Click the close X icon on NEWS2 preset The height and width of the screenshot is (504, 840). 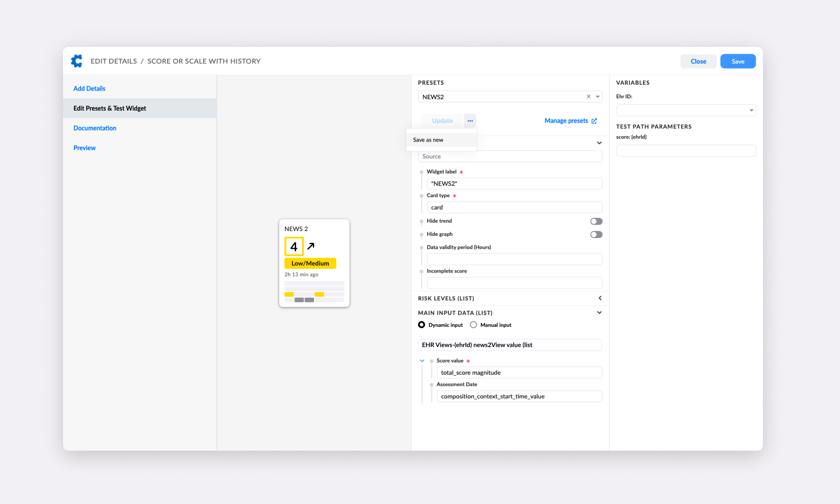coord(589,97)
